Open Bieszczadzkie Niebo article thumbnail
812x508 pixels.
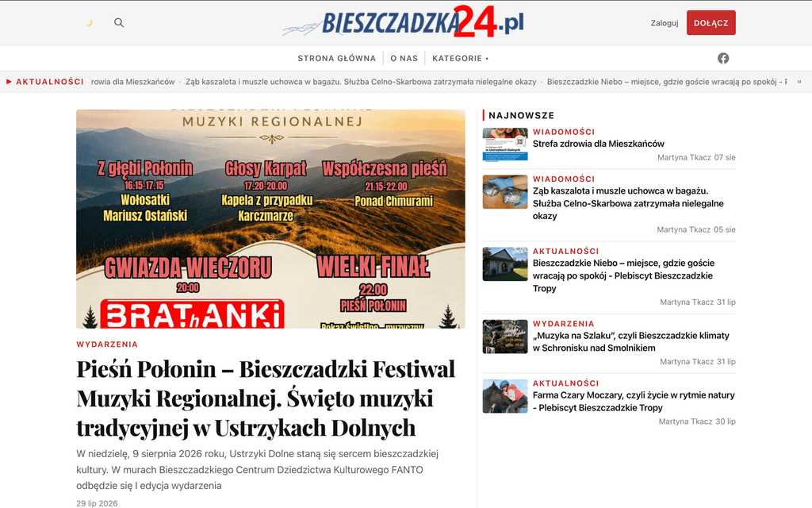[x=505, y=264]
